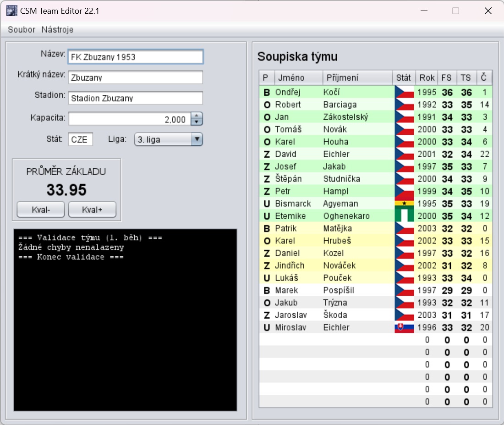Click the Stadion input field
Image resolution: width=504 pixels, height=425 pixels.
pyautogui.click(x=135, y=98)
